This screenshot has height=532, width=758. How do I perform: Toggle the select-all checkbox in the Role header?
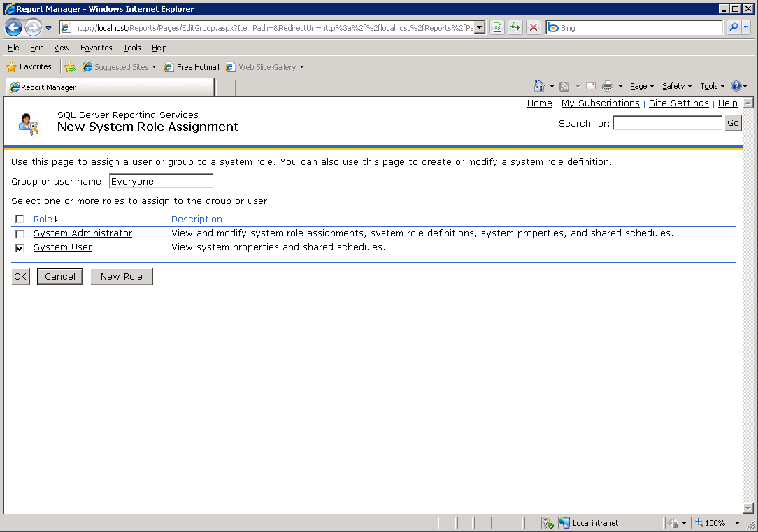click(19, 218)
